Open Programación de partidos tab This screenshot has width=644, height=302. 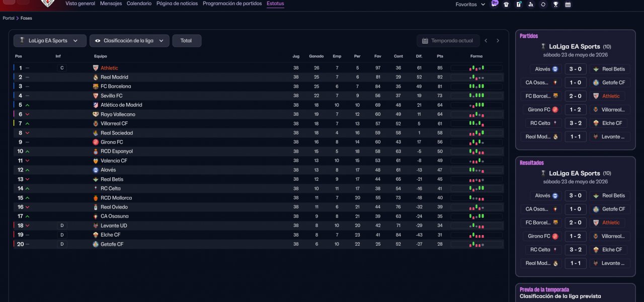(x=232, y=4)
